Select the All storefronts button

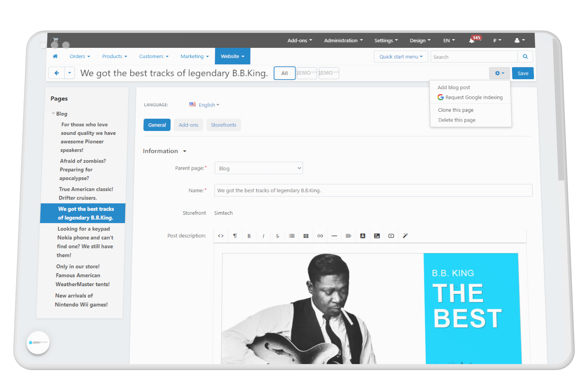[285, 73]
